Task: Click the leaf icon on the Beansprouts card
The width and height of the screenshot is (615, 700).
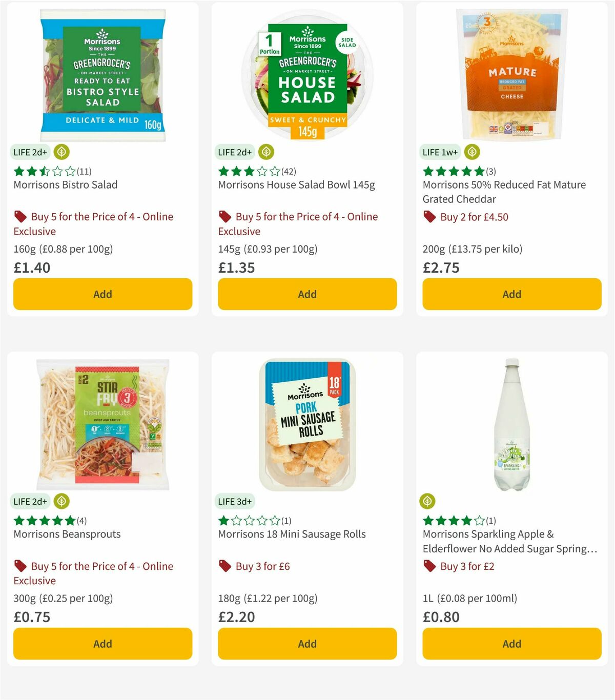Action: [x=61, y=501]
